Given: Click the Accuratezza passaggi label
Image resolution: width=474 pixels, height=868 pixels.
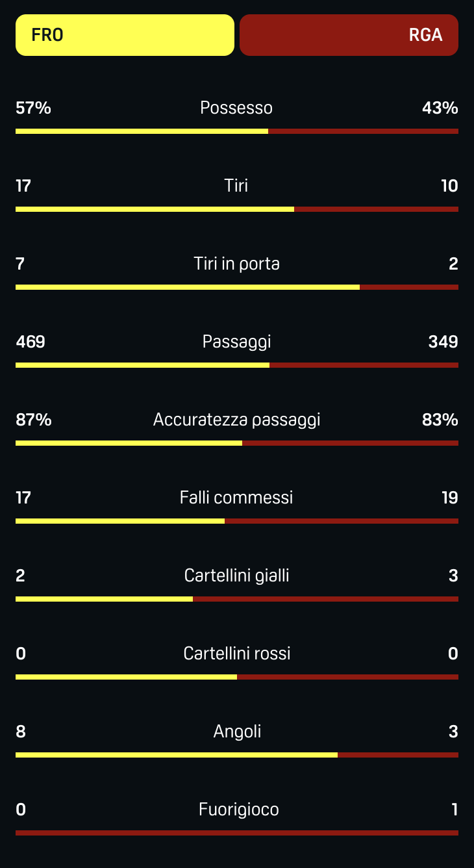Looking at the screenshot, I should [236, 420].
